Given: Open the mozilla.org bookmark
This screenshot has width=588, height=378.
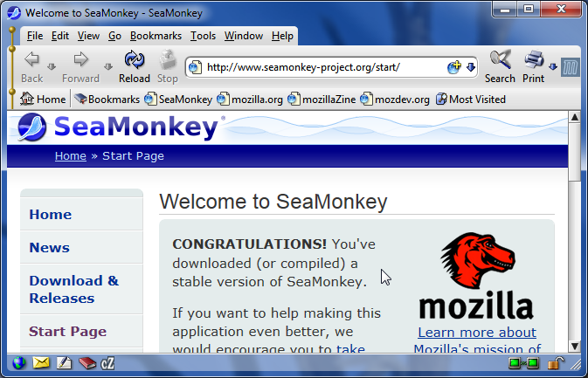Looking at the screenshot, I should pos(250,100).
